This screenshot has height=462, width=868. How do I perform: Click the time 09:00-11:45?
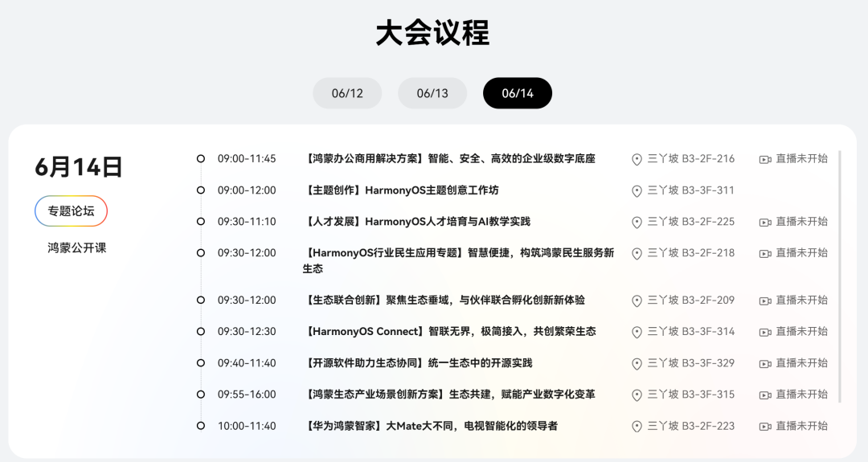(247, 159)
